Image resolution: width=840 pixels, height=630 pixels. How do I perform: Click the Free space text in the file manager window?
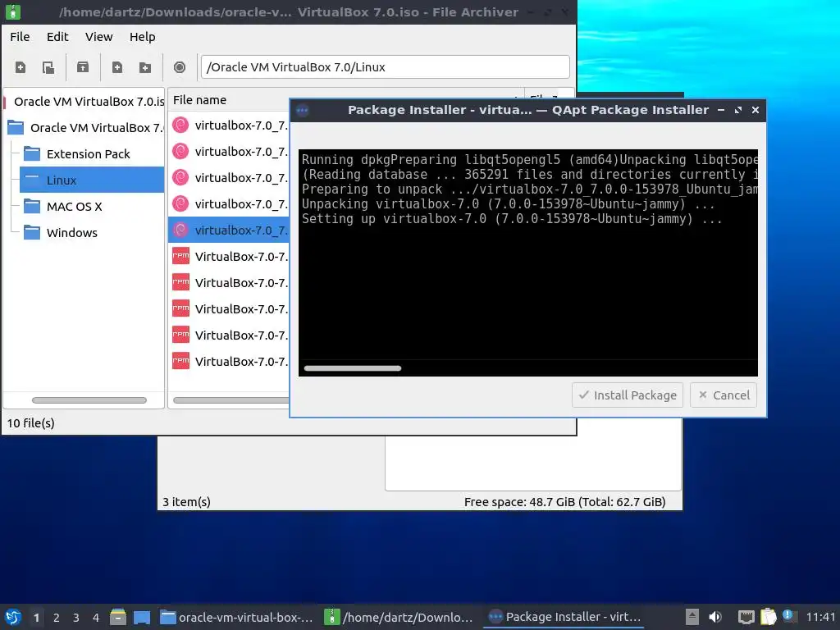(x=564, y=502)
